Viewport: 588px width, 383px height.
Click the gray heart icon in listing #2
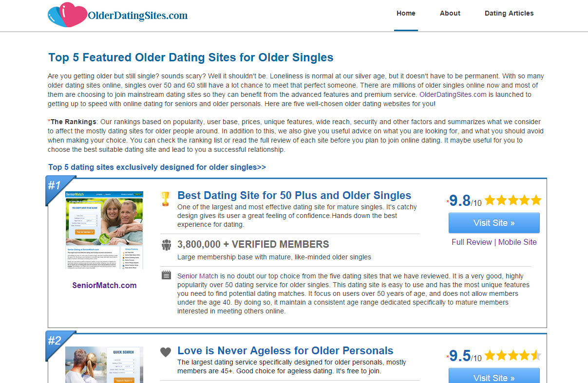pos(166,352)
